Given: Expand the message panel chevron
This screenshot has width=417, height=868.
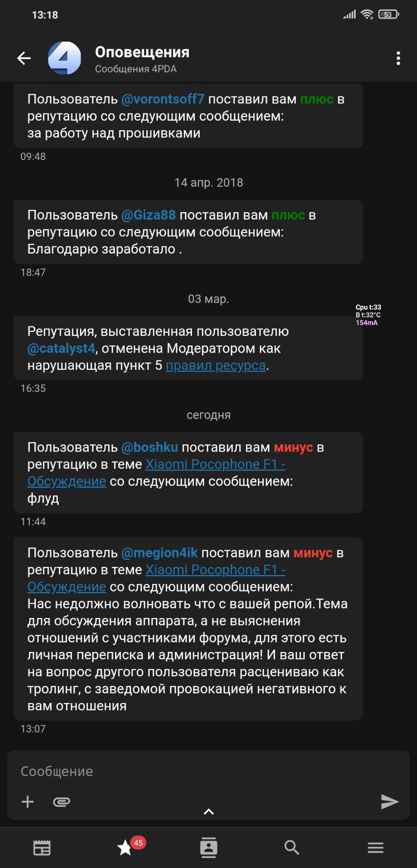Looking at the screenshot, I should [x=209, y=811].
